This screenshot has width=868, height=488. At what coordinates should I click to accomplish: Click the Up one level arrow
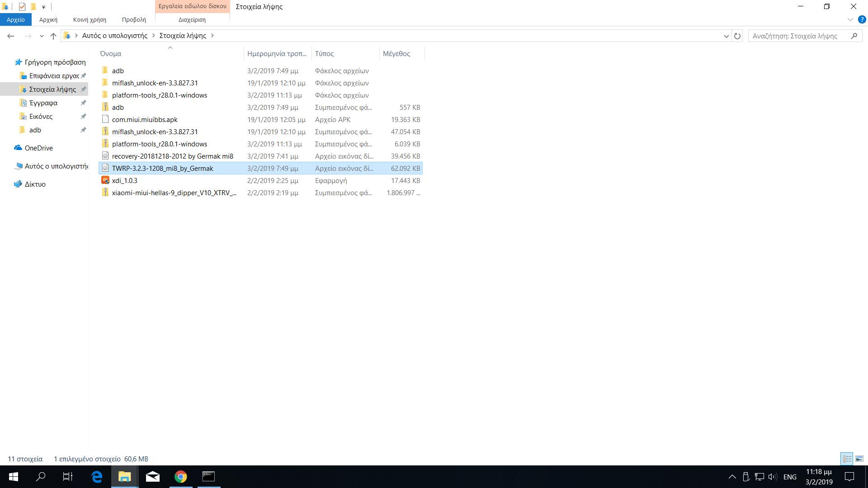pyautogui.click(x=53, y=36)
